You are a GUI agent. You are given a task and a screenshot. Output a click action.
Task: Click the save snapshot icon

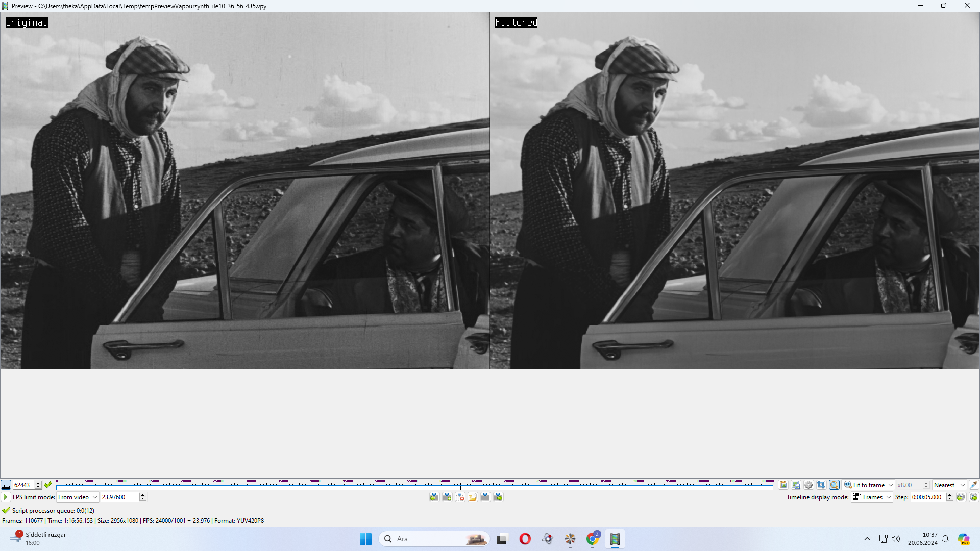(x=796, y=485)
